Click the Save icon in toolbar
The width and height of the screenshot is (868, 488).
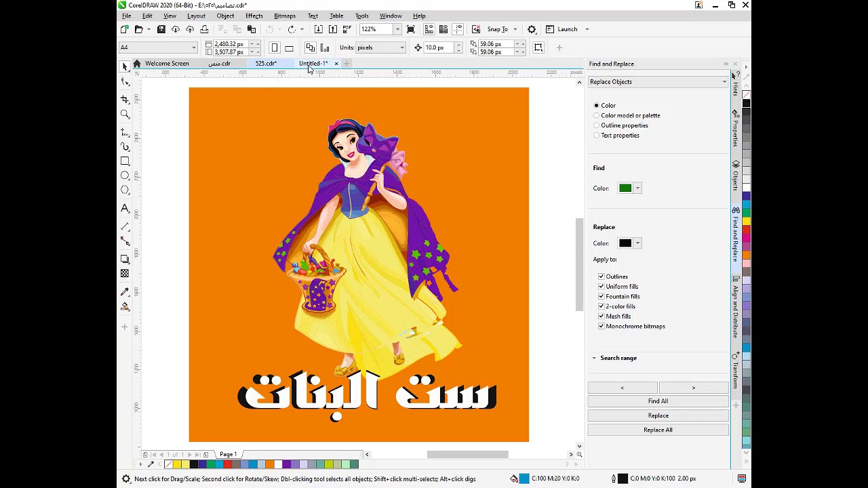click(161, 29)
